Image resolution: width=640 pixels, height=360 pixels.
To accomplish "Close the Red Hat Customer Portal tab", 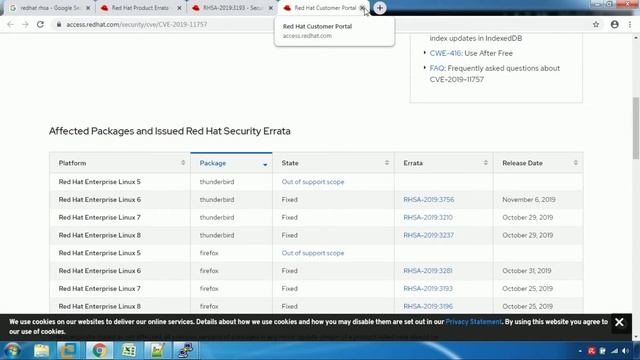I will coord(362,8).
